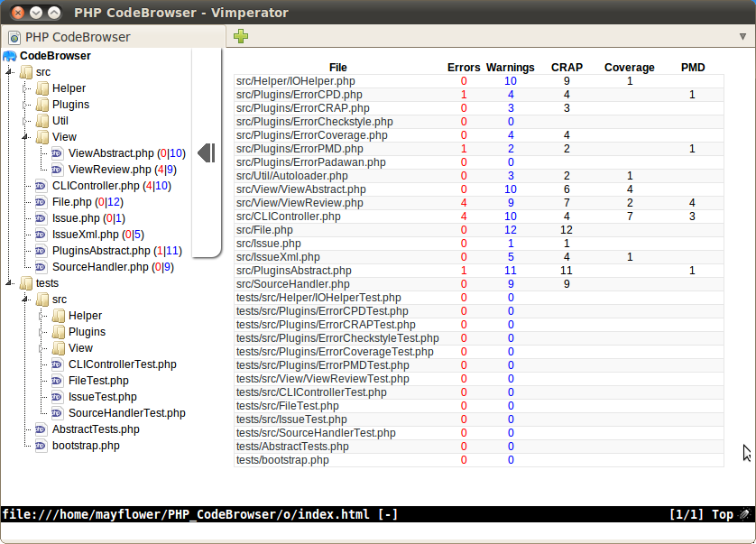Open the src/Plugins/ErrorCoverage.php table link
Screen dimensions: 756x544
coord(312,135)
